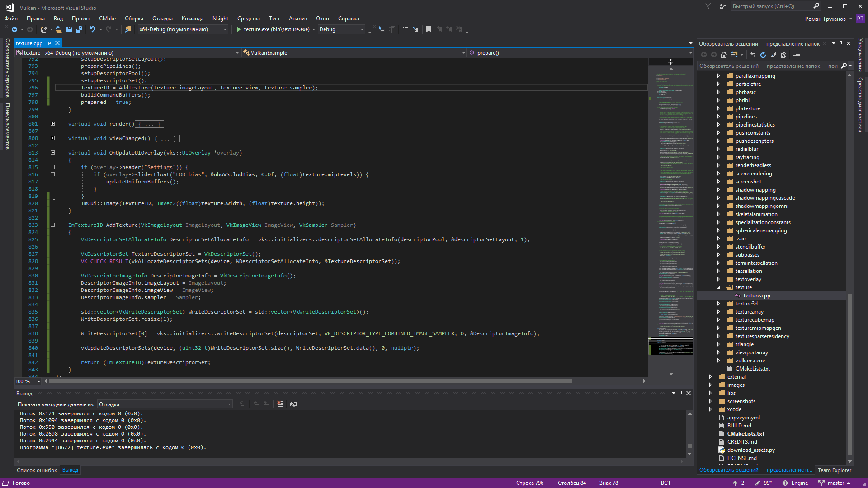Open the Debug launch mode dropdown

341,29
